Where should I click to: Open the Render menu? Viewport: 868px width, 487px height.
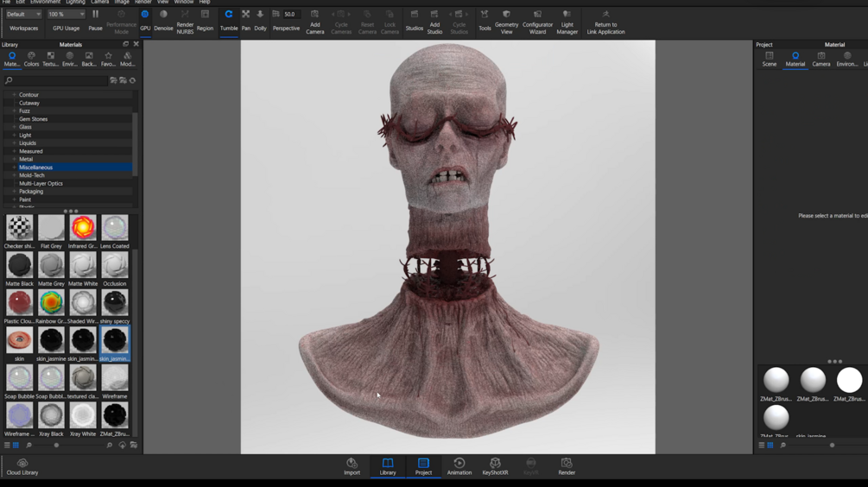143,3
